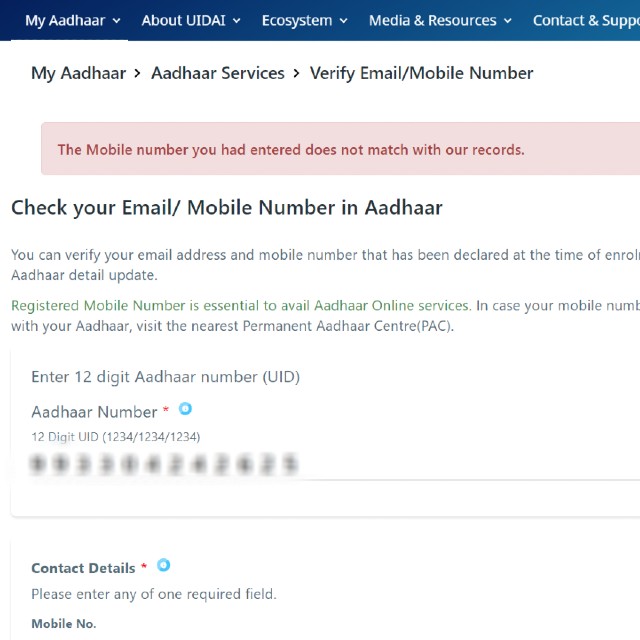The height and width of the screenshot is (640, 640).
Task: Click the 12 Digit UID format hint
Action: [115, 437]
